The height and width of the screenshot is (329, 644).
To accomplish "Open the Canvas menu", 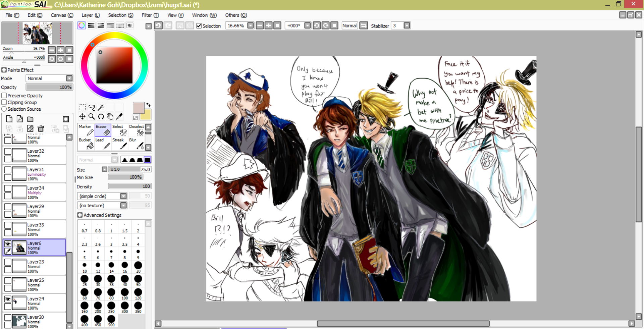I will 62,15.
